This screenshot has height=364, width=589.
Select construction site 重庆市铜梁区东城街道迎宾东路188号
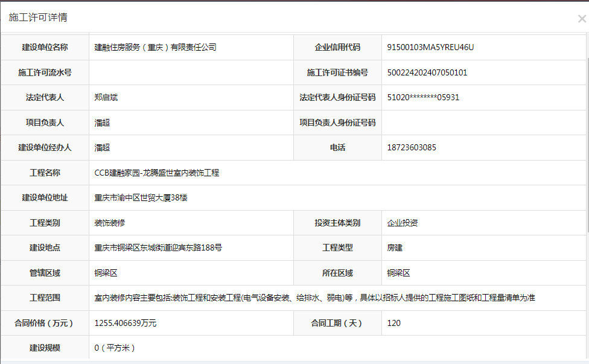click(x=158, y=248)
